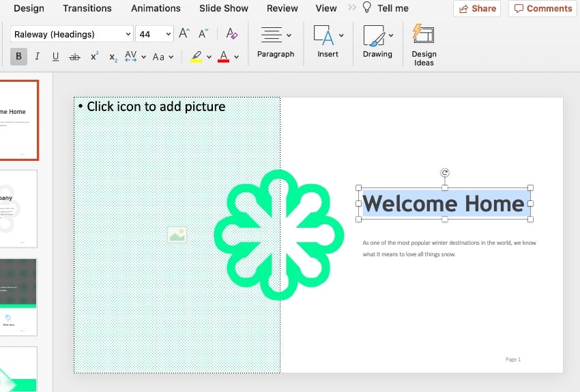Apply yellow text highlight color
Screen dimensions: 580x392
coord(196,57)
